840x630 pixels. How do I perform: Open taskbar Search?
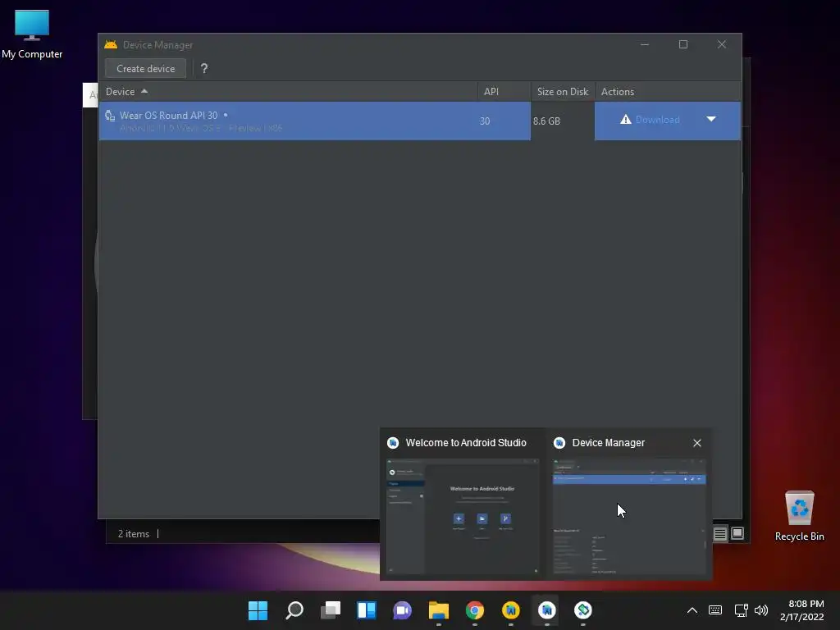click(294, 610)
